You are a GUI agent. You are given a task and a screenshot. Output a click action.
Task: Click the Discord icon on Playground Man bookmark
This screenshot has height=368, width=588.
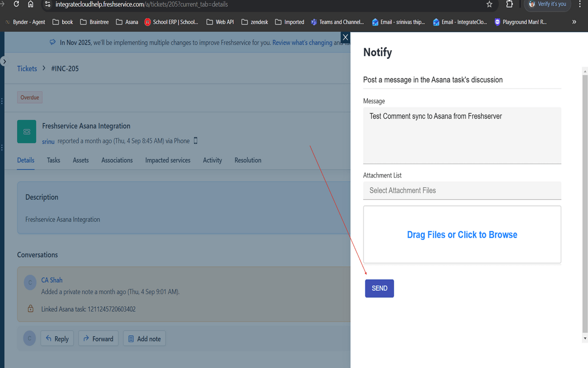click(x=497, y=22)
